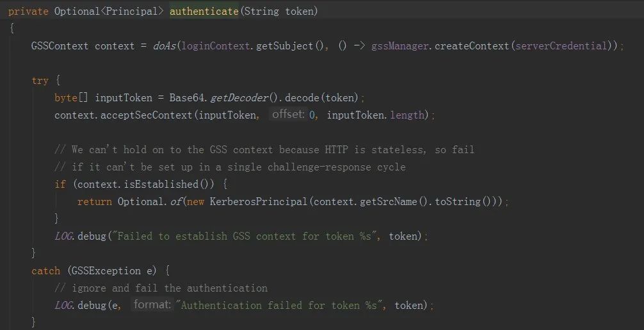Click the try keyword
This screenshot has width=644, height=330.
coord(40,81)
